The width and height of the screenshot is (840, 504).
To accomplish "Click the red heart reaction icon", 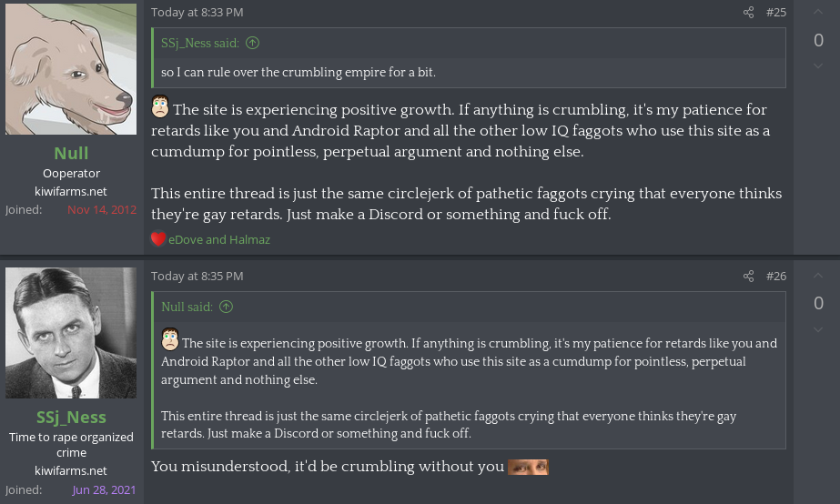I will pyautogui.click(x=158, y=239).
